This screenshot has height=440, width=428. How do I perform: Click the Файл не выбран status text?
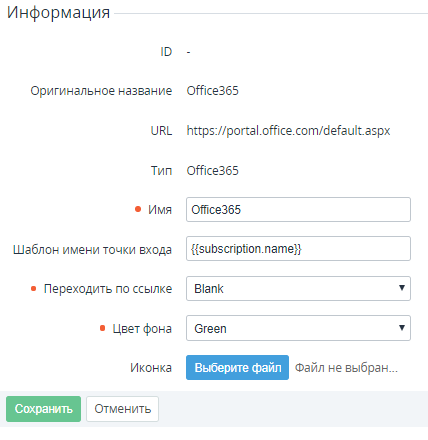pos(346,368)
